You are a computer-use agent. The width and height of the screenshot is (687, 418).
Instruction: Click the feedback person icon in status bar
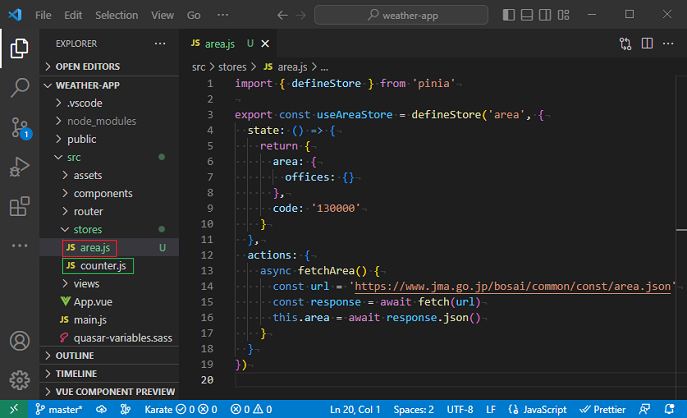(x=645, y=409)
